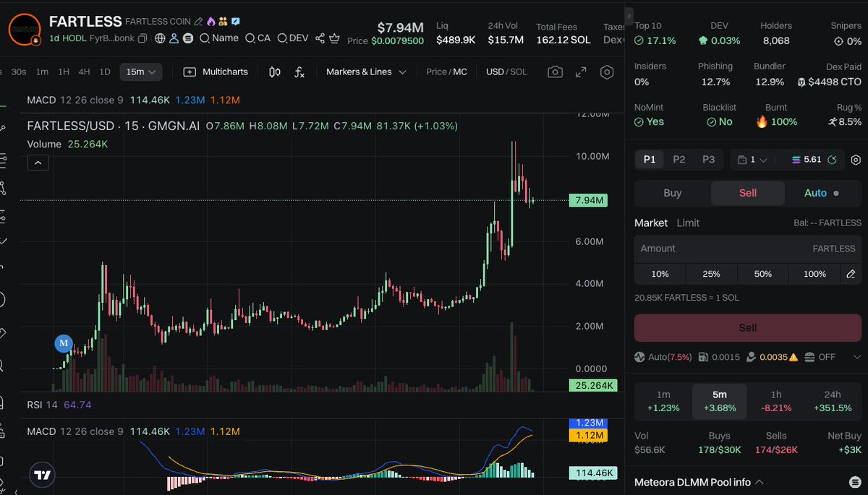868x495 pixels.
Task: Click the Dex Paid CTO icon
Action: click(801, 82)
